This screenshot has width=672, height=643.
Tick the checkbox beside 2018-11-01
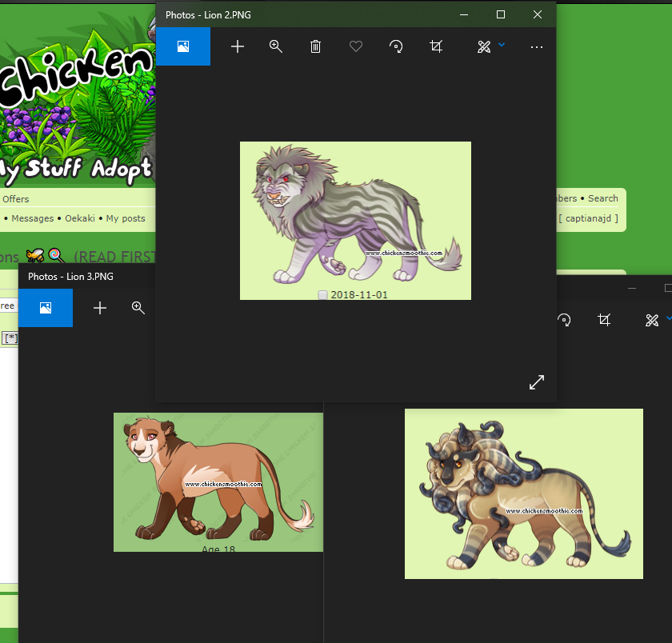[322, 295]
